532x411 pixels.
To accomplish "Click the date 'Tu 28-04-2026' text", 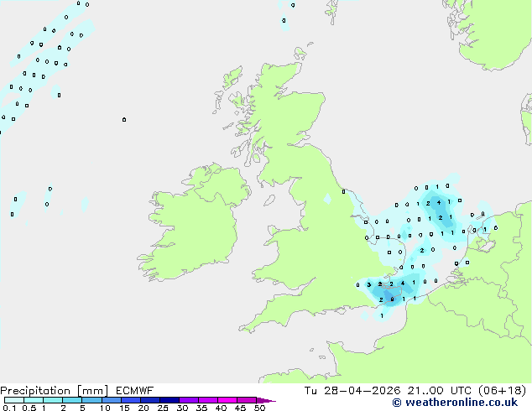I will tap(352, 391).
